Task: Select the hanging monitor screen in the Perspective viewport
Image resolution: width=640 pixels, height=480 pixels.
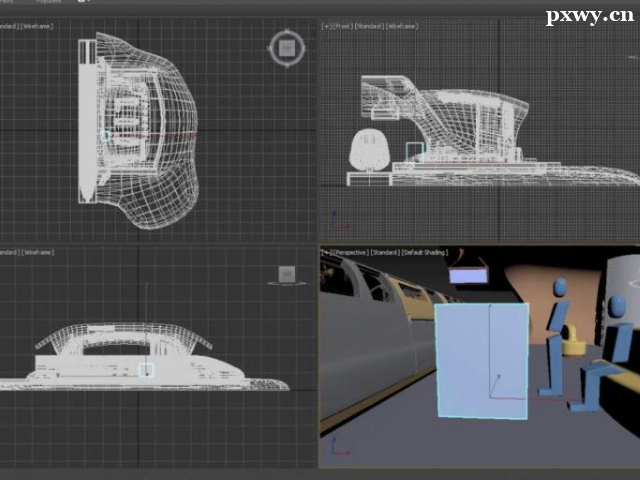Action: click(468, 274)
